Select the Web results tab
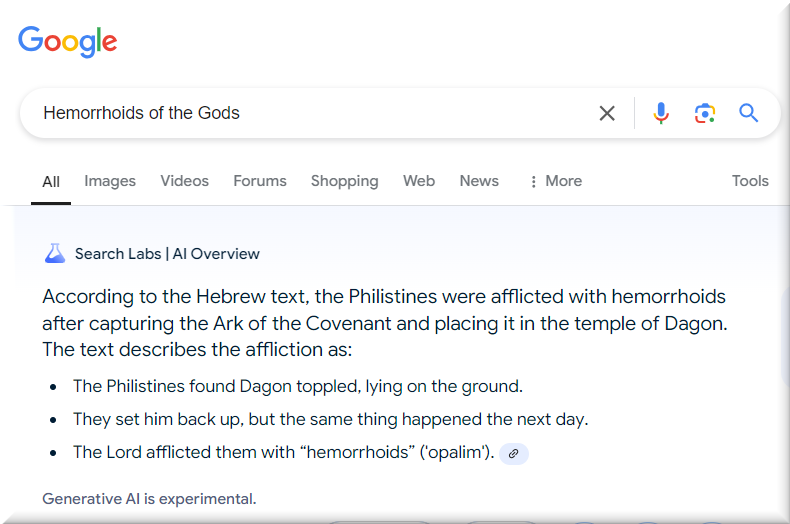 [419, 181]
